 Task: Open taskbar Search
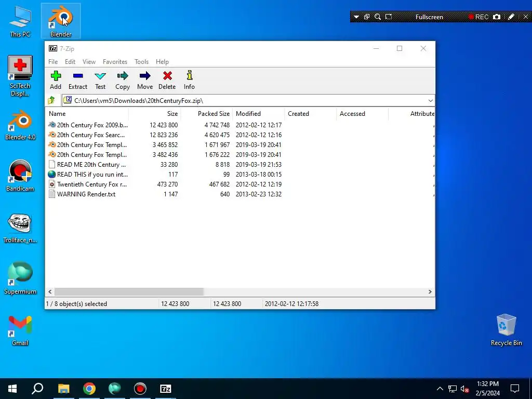click(x=37, y=389)
